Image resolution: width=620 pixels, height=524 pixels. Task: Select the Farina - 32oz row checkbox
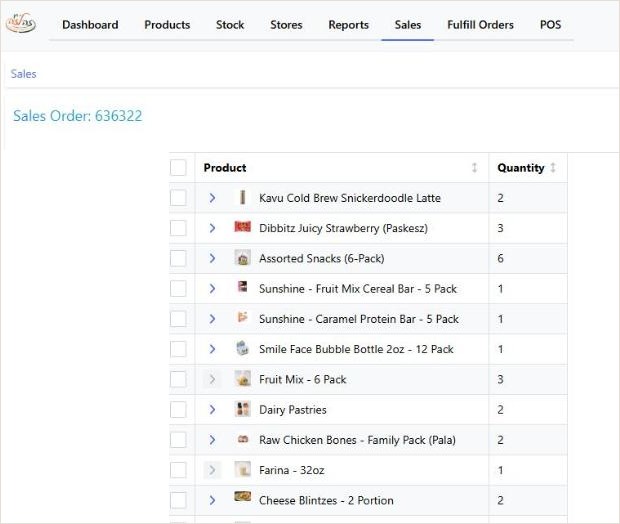178,470
